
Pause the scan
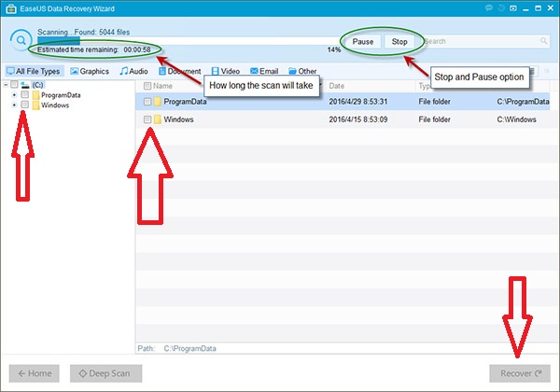363,42
